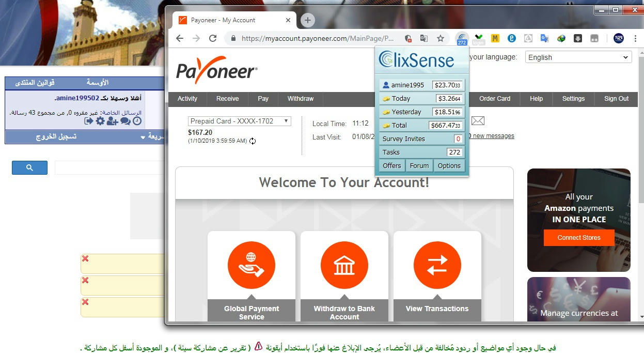Refresh the card balance with circular arrows
This screenshot has width=644, height=353.
253,141
